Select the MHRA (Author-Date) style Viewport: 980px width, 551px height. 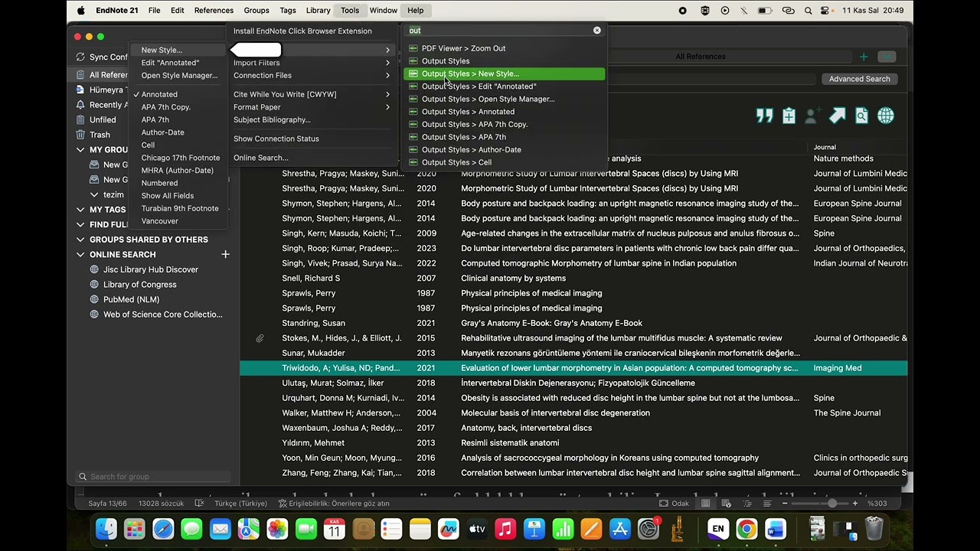click(179, 171)
